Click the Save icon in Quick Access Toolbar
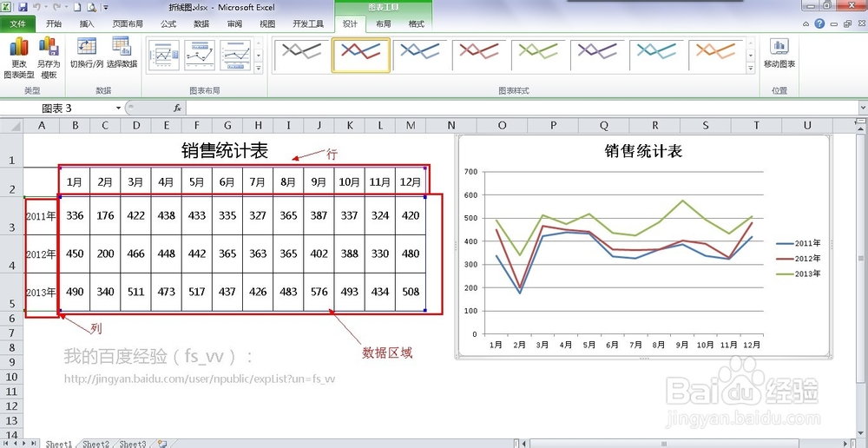Image resolution: width=868 pixels, height=448 pixels. tap(23, 7)
